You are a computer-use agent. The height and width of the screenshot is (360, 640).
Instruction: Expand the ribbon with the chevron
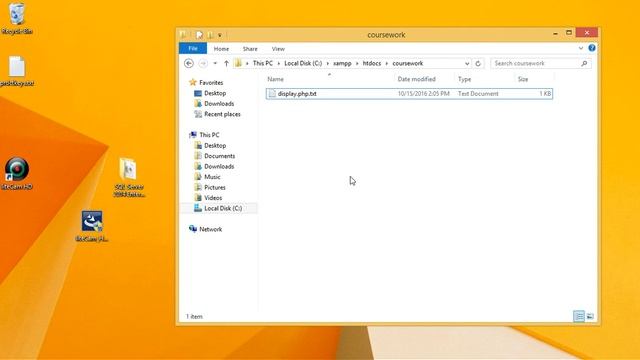click(581, 48)
